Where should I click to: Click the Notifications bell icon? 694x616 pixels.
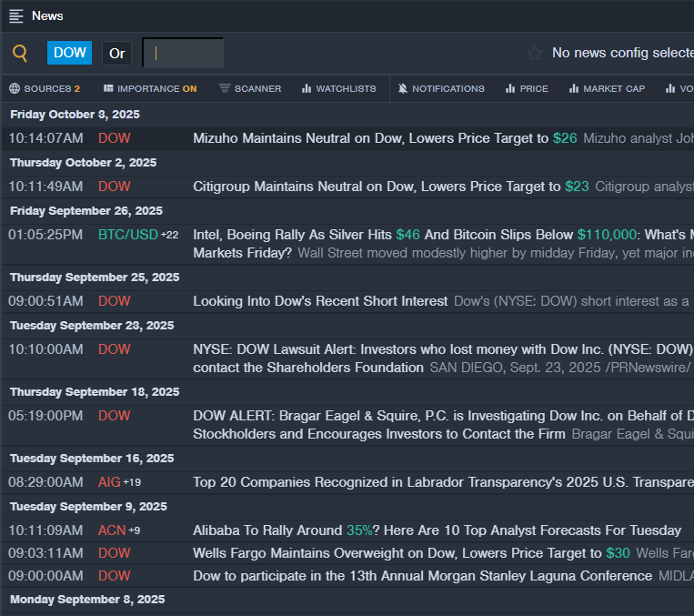[x=403, y=89]
